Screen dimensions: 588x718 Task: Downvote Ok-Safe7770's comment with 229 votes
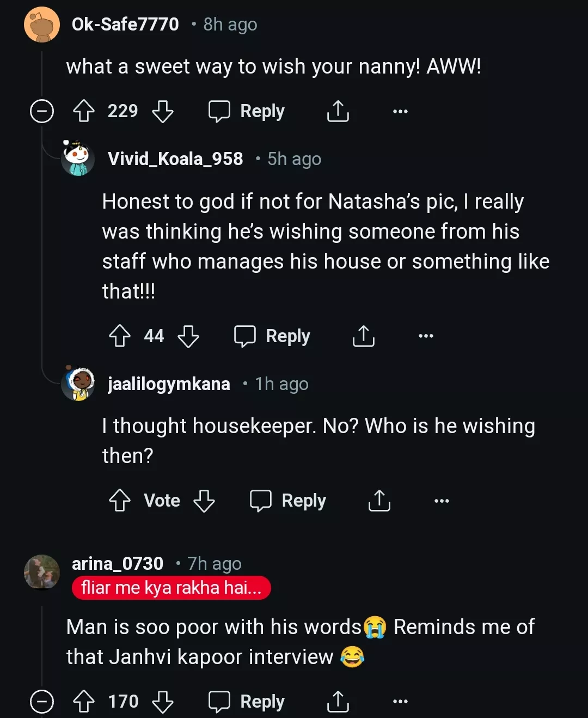point(162,112)
